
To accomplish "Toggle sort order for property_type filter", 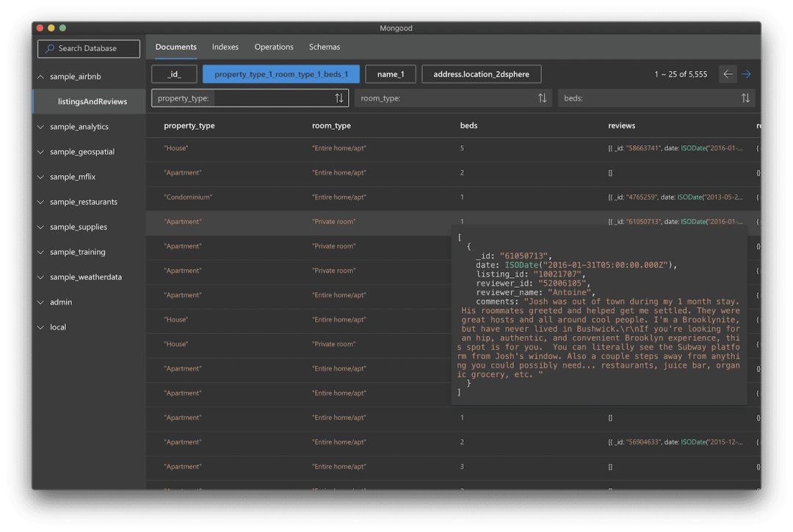I will [338, 98].
